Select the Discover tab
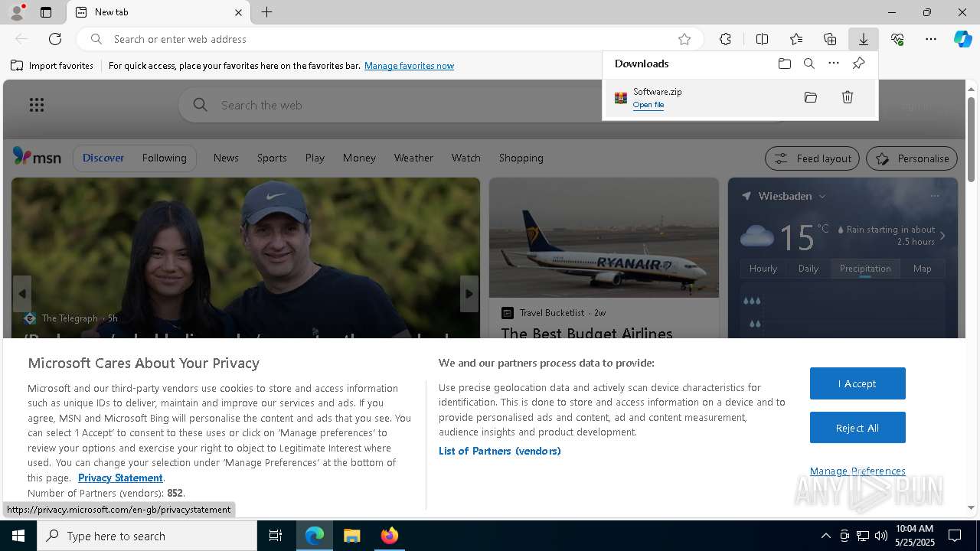Viewport: 980px width, 551px height. click(103, 158)
